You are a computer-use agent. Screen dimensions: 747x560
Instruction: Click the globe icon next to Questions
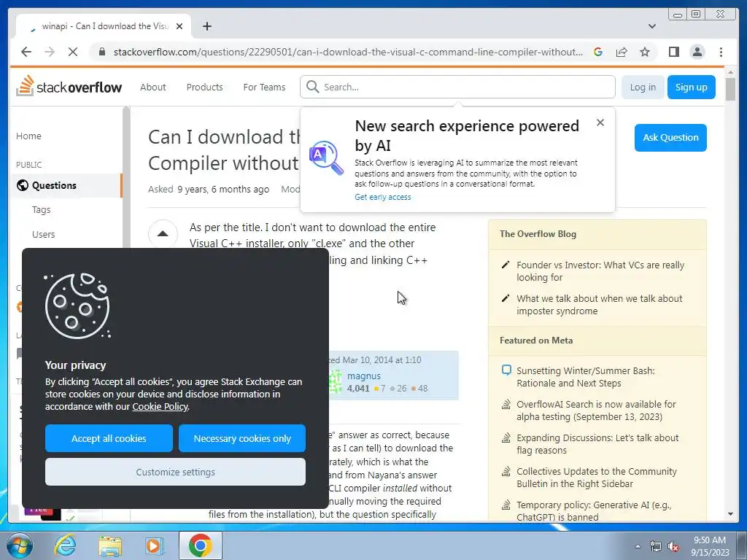coord(23,185)
